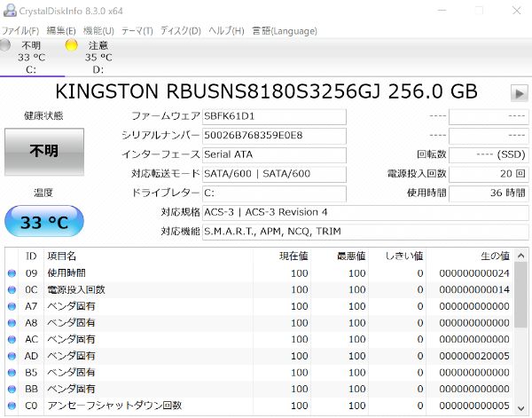Click the しきい値 column header

click(397, 256)
